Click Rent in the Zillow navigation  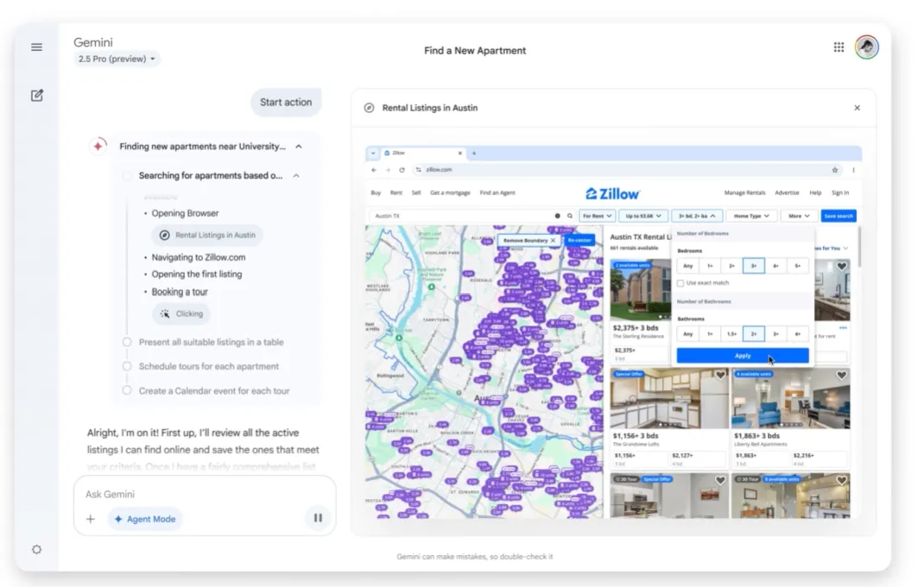pyautogui.click(x=396, y=193)
